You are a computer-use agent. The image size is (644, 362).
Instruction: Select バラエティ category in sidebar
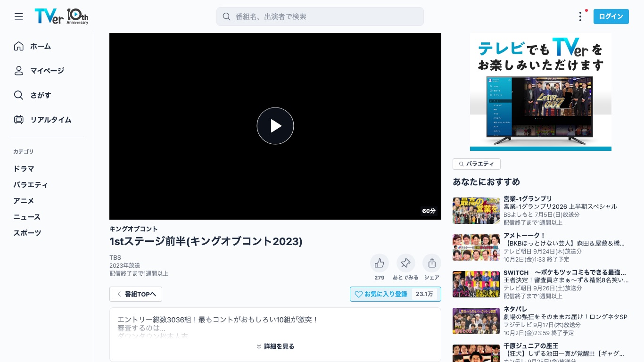point(31,185)
